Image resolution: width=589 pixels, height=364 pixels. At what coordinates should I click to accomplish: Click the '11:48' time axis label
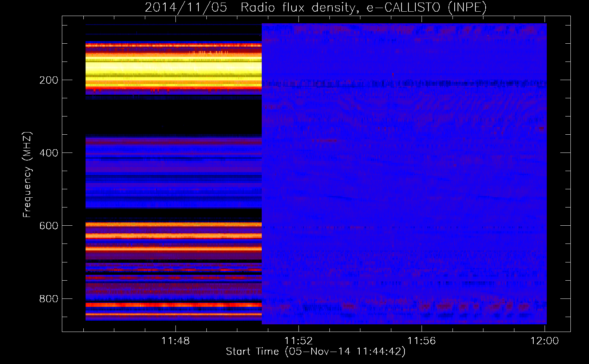pos(175,341)
